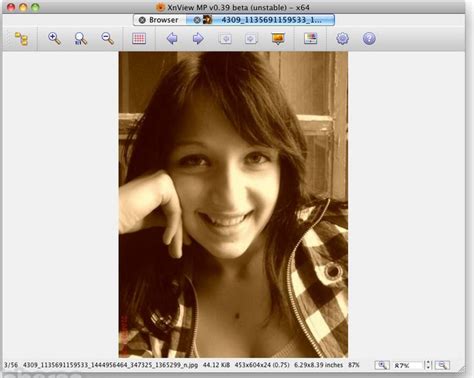Image resolution: width=474 pixels, height=378 pixels.
Task: Toggle the red grid overlay icon
Action: click(139, 39)
